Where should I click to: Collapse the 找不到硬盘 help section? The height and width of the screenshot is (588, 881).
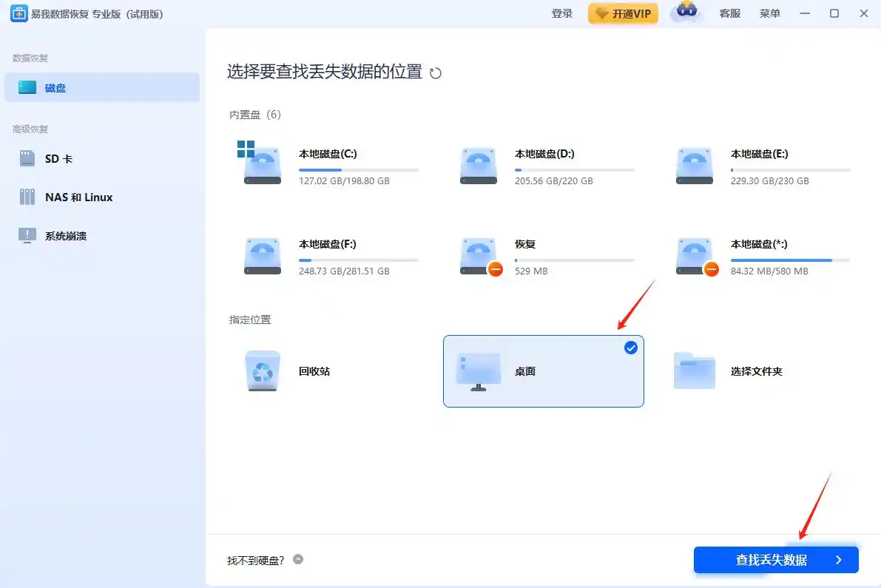pos(298,560)
